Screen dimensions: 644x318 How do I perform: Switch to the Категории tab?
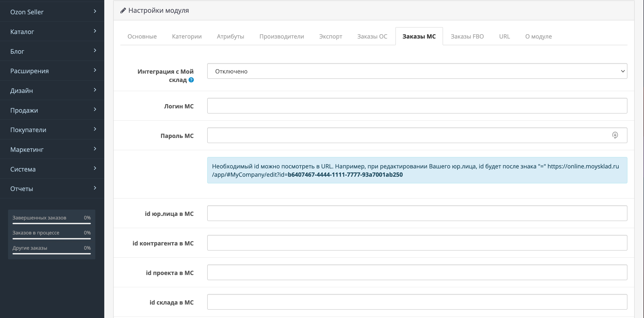(187, 37)
